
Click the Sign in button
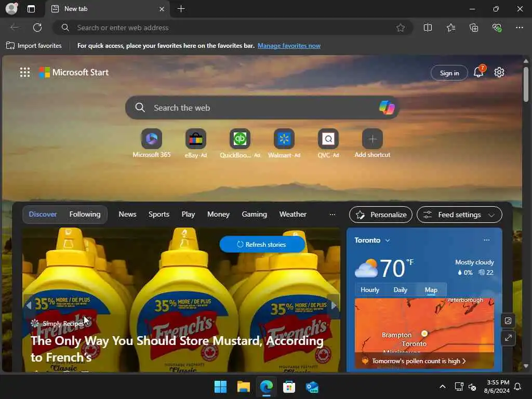pos(449,73)
